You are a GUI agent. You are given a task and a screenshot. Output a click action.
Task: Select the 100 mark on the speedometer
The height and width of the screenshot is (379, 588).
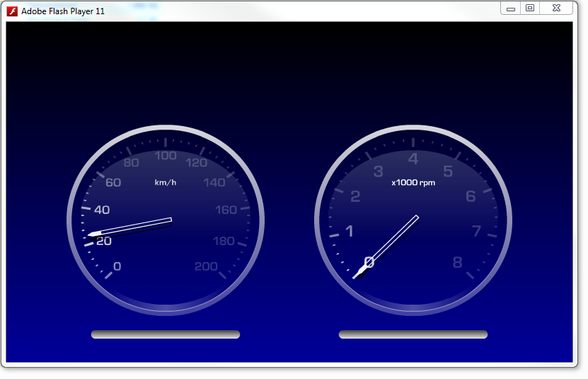166,156
